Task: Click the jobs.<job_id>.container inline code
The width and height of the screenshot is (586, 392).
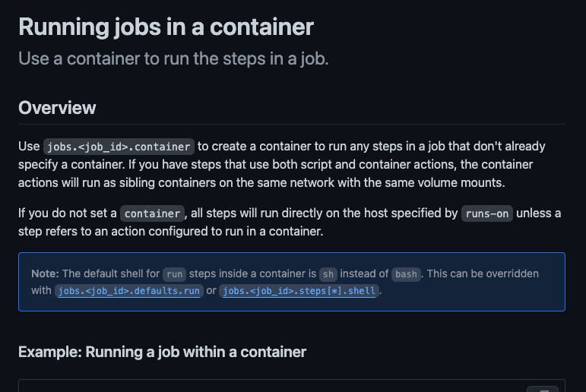Action: click(x=119, y=147)
